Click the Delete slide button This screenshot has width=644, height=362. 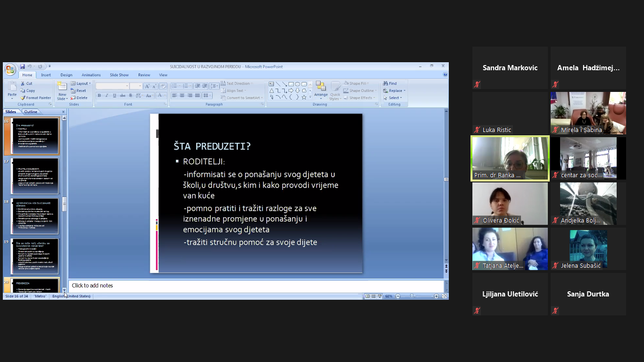click(x=79, y=98)
